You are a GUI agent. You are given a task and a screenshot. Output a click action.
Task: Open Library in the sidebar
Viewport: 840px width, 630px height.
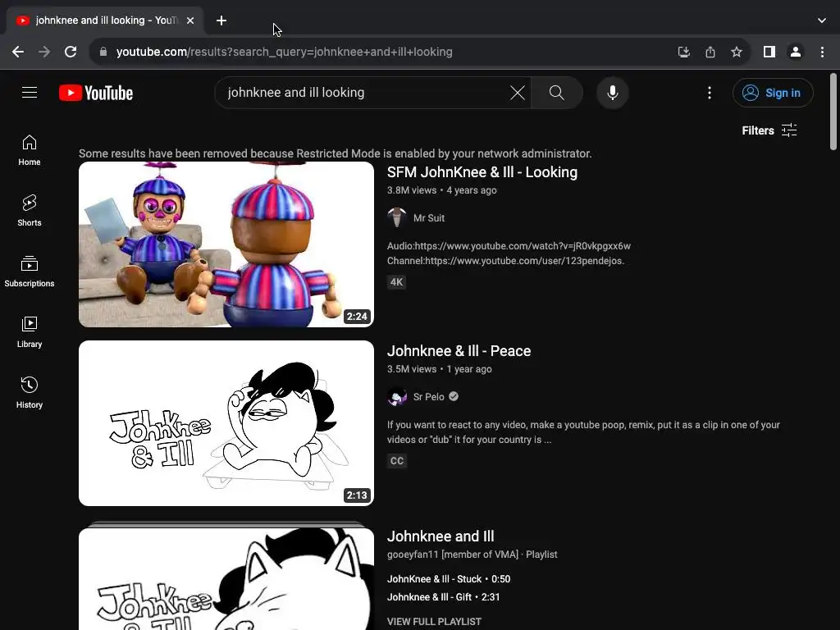[x=30, y=333]
